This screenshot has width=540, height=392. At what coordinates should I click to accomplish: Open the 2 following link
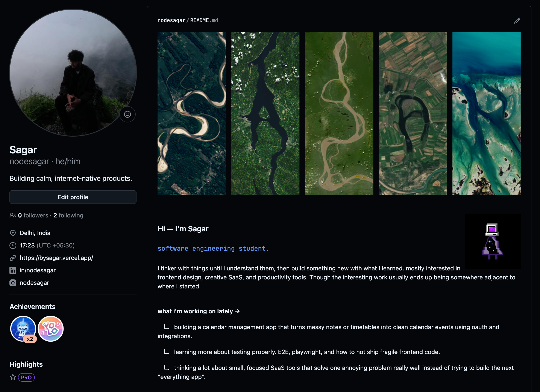point(68,215)
